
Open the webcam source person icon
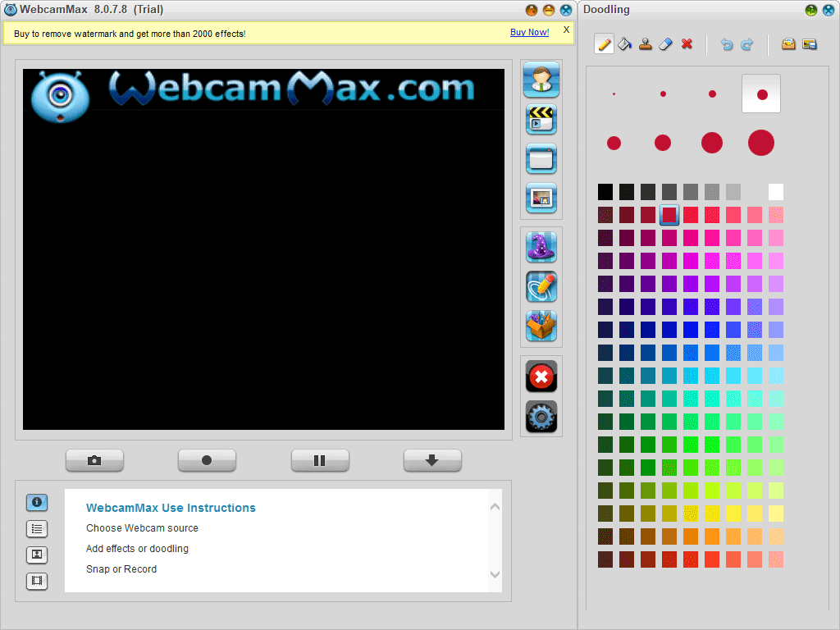(x=541, y=80)
